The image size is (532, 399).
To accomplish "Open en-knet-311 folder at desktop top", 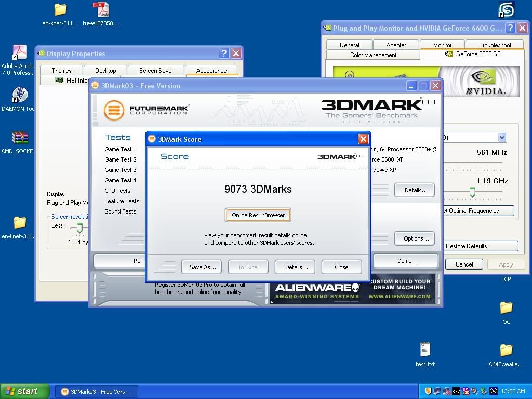I will (x=60, y=14).
